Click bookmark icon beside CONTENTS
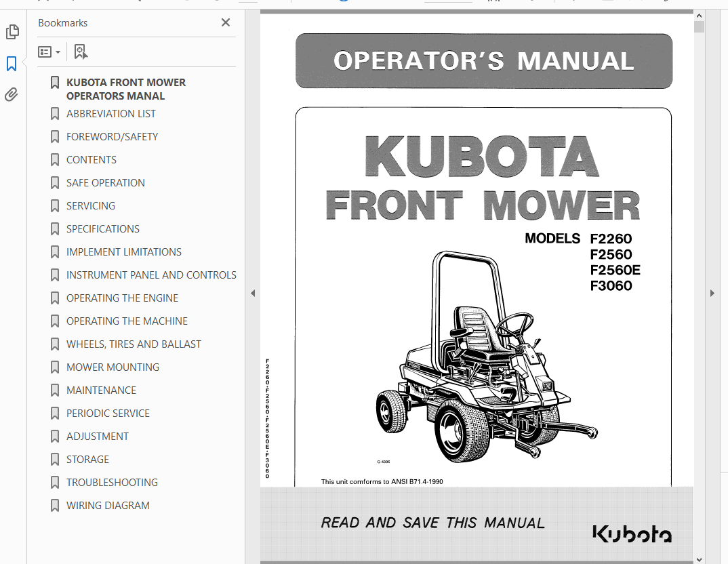Image resolution: width=728 pixels, height=564 pixels. click(55, 160)
